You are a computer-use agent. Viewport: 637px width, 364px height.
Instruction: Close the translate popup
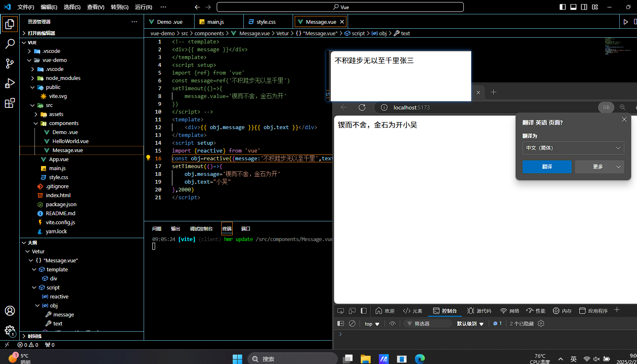[x=624, y=119]
